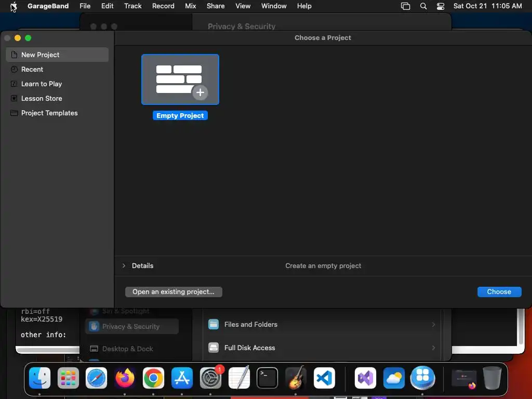Click the Project Templates folder icon
Viewport: 532px width, 399px height.
coord(14,113)
